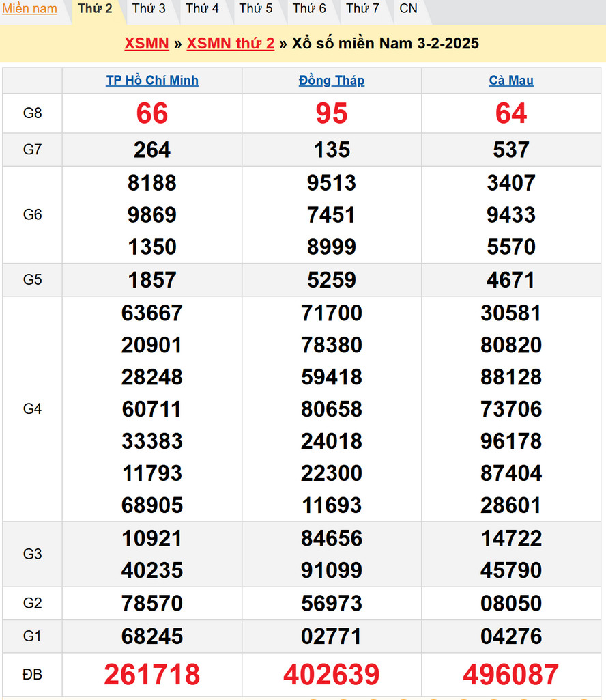The image size is (606, 700).
Task: Switch to the Thứ 3 tab
Action: click(x=149, y=9)
